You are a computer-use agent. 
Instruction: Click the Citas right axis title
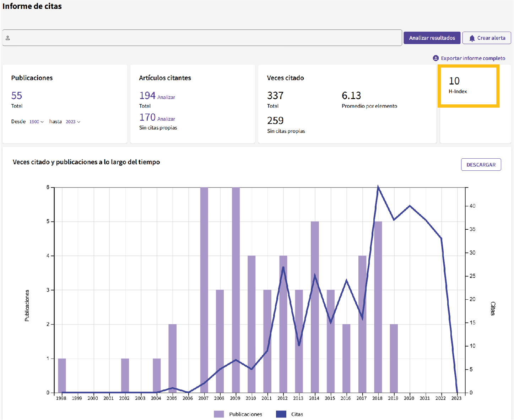coord(493,308)
